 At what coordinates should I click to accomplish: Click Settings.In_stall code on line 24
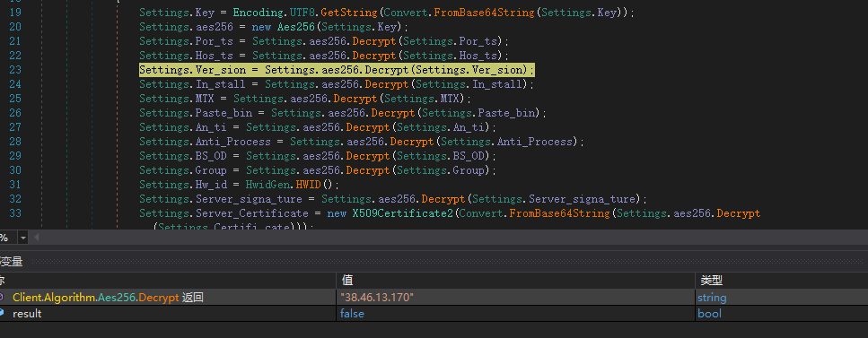pyautogui.click(x=337, y=84)
